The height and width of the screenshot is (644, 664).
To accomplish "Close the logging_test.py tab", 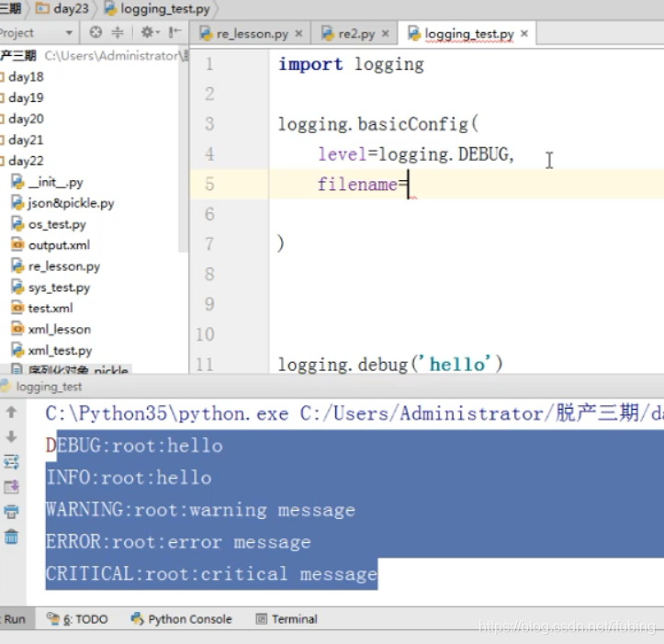I will point(524,33).
